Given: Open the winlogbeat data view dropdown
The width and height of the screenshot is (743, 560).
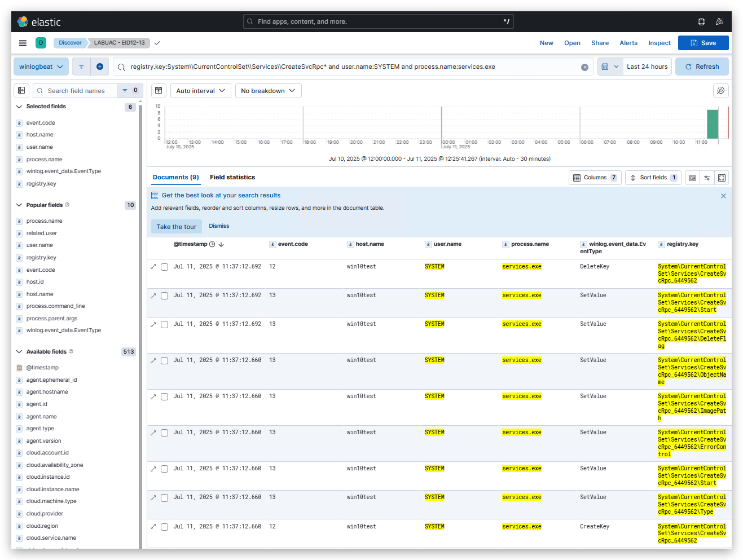Looking at the screenshot, I should click(41, 67).
